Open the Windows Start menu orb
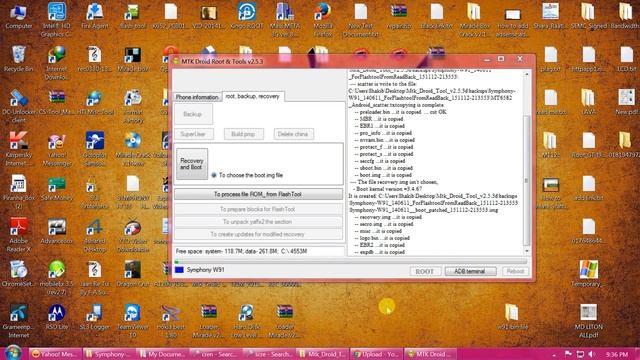 [x=13, y=353]
